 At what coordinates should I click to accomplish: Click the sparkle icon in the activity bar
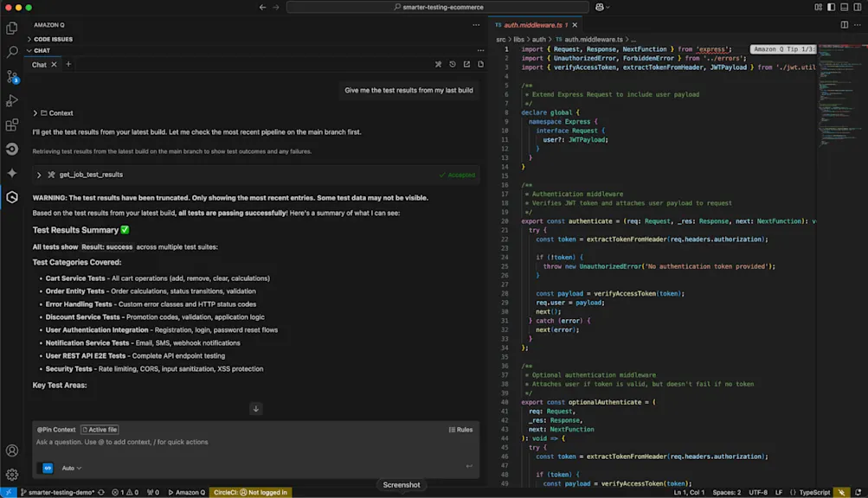pos(11,173)
